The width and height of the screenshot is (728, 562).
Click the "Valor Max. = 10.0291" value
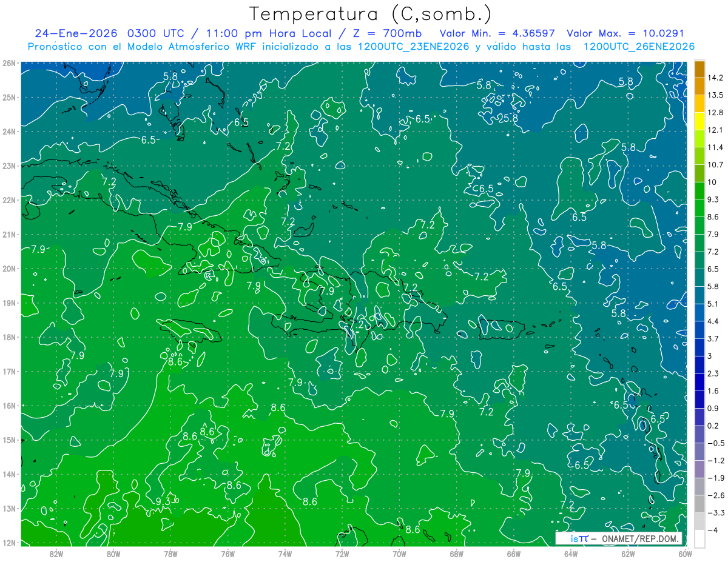pos(625,33)
